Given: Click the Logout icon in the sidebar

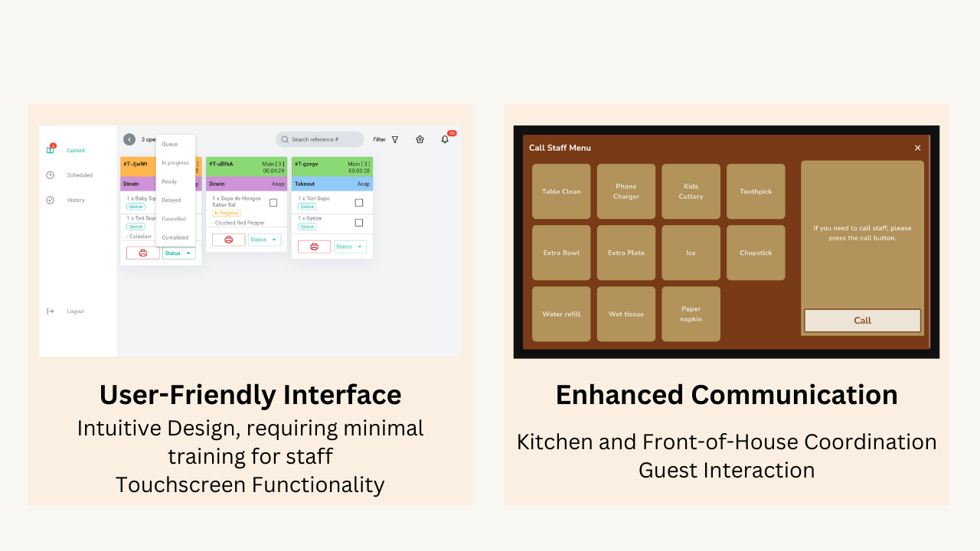Looking at the screenshot, I should pos(51,311).
